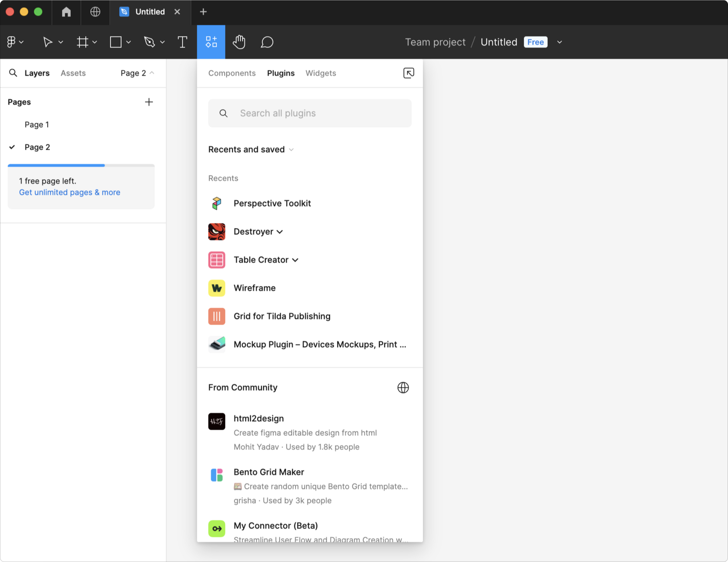Select Page 2 in the pages list
The image size is (728, 562).
click(37, 147)
